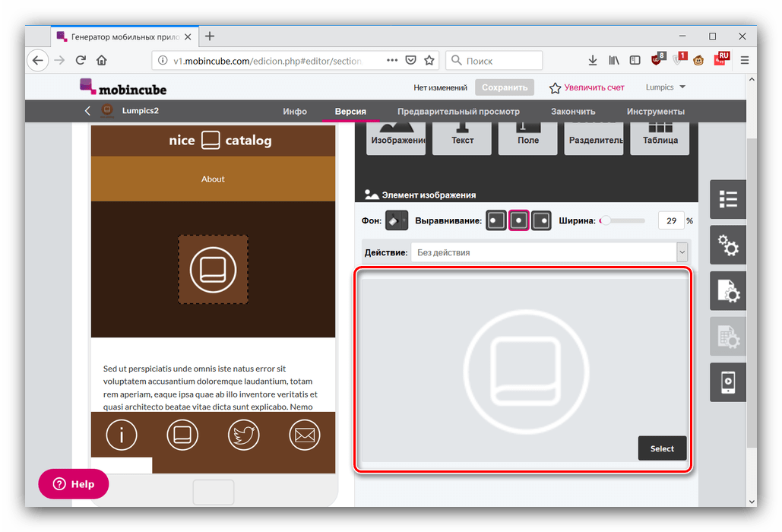Open the phone preview sidebar icon
The width and height of the screenshot is (782, 532).
pos(728,382)
